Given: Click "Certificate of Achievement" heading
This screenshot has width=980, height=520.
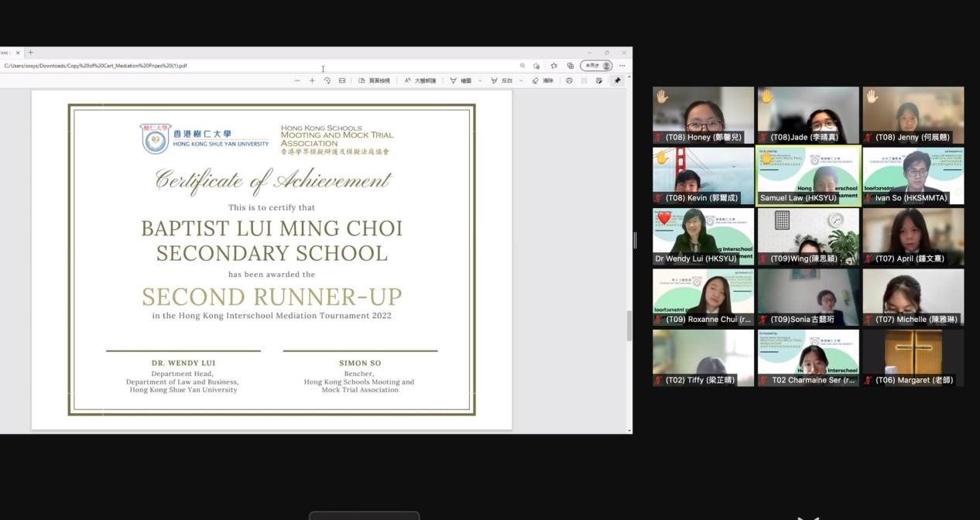Looking at the screenshot, I should coord(272,180).
